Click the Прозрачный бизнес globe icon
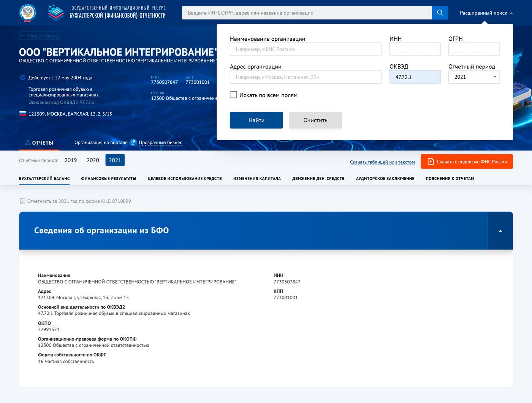The width and height of the screenshot is (532, 403). (133, 143)
